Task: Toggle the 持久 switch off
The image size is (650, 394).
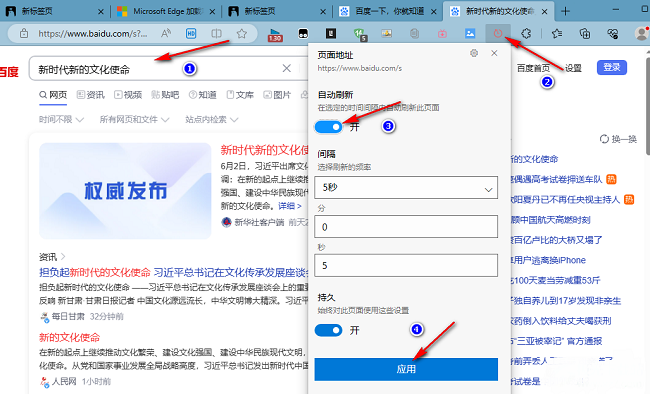Action: 328,330
